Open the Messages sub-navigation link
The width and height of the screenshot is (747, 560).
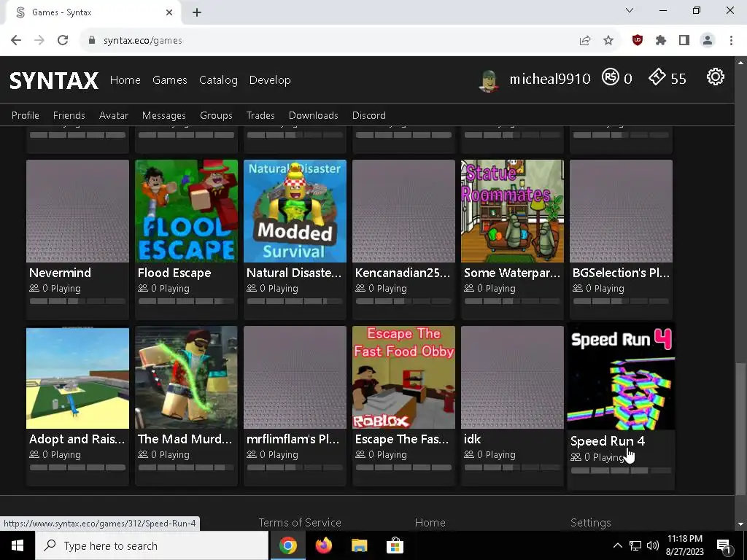[164, 115]
